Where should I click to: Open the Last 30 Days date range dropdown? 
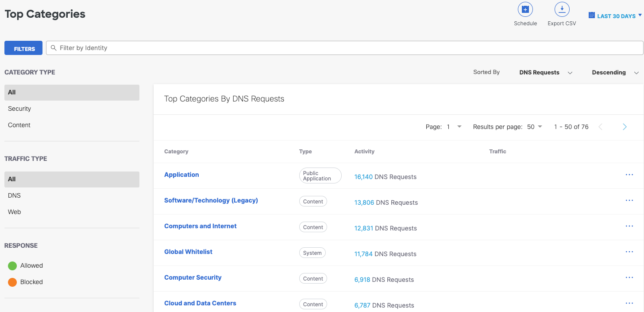coord(615,16)
